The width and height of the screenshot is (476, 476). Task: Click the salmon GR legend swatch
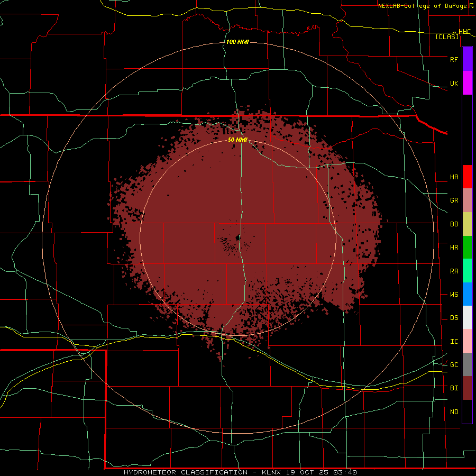pos(467,200)
